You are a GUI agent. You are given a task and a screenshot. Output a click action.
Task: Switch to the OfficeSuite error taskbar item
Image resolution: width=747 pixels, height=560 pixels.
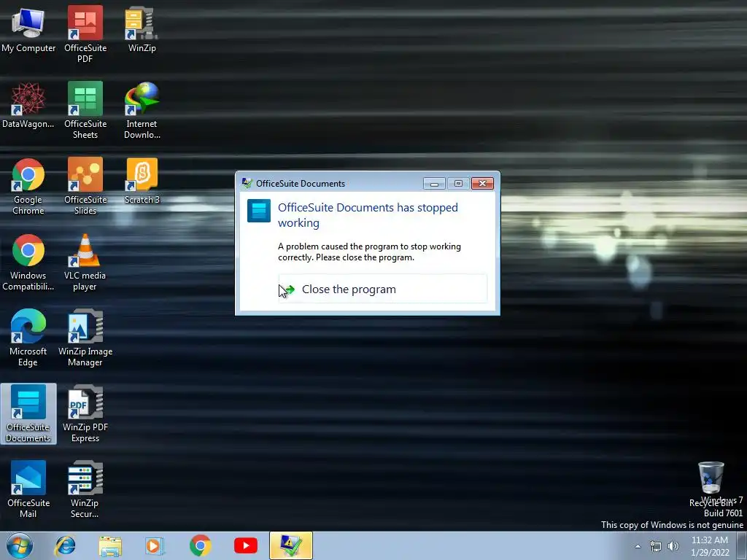click(x=291, y=545)
